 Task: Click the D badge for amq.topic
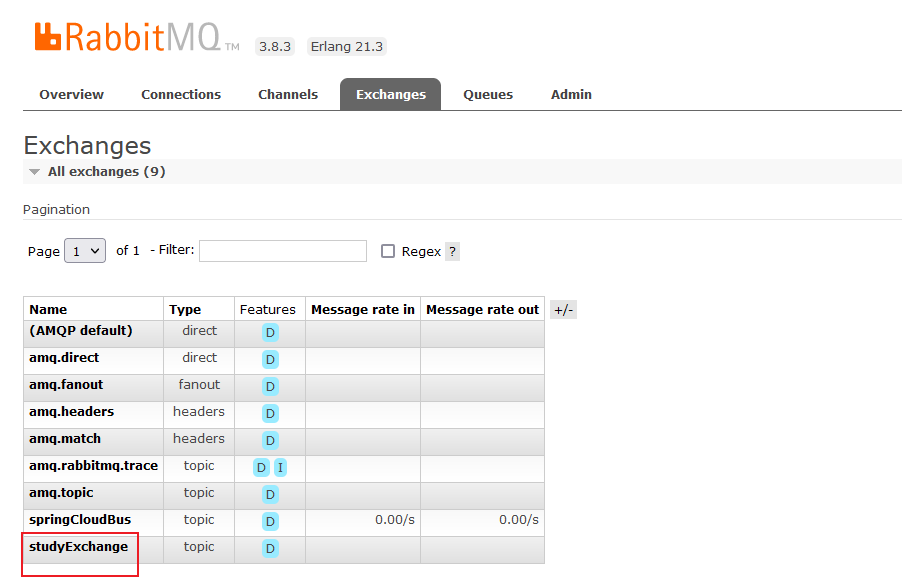pos(270,494)
